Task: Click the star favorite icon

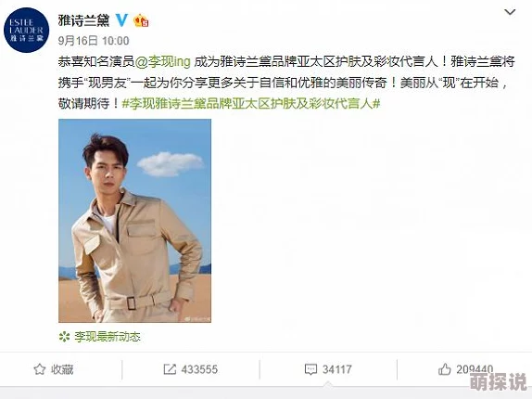Action: tap(39, 369)
